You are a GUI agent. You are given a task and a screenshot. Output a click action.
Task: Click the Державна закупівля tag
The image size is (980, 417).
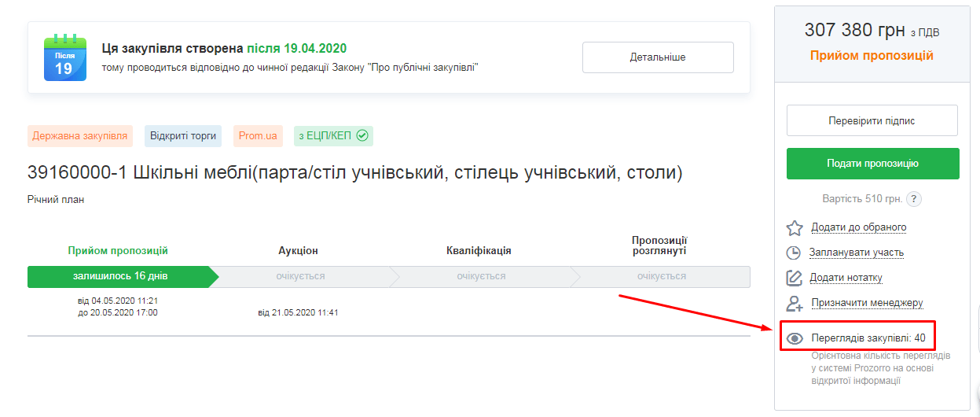click(x=79, y=135)
